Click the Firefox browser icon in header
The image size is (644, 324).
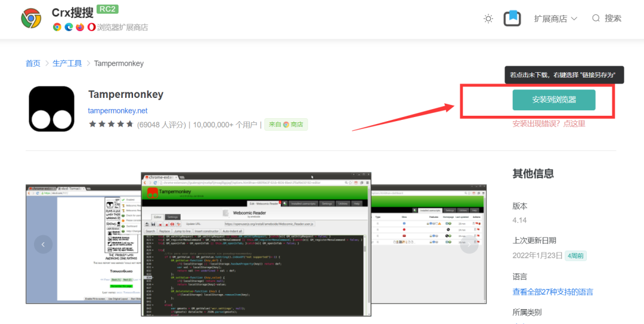(80, 27)
